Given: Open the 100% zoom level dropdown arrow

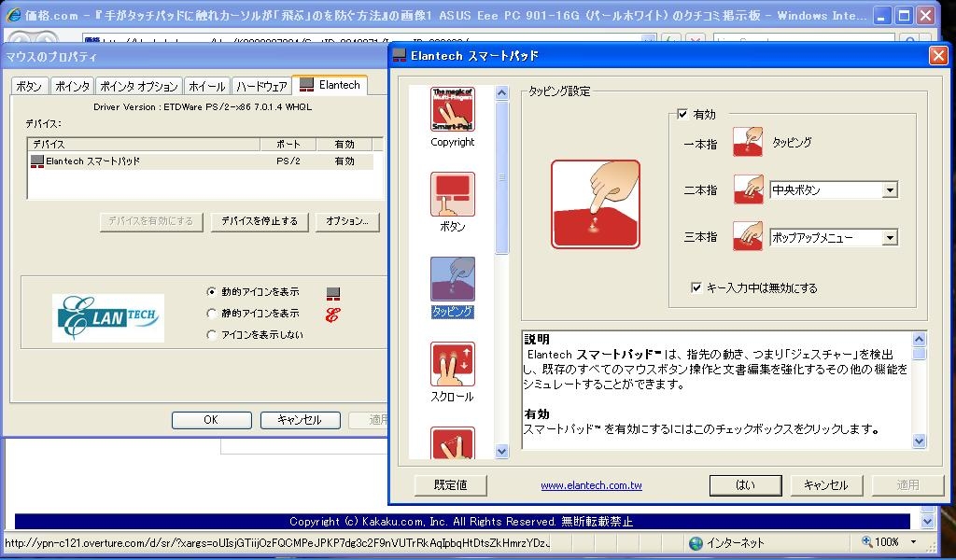Looking at the screenshot, I should [x=913, y=541].
